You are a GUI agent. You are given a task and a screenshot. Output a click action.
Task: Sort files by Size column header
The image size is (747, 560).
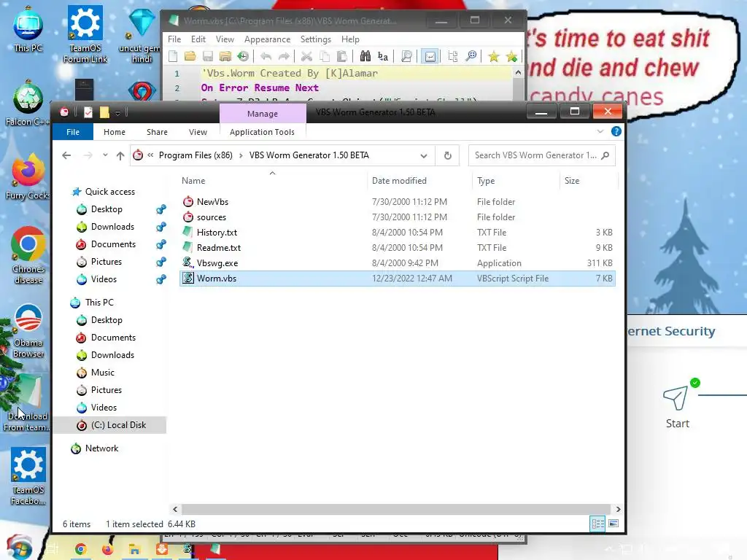(572, 181)
